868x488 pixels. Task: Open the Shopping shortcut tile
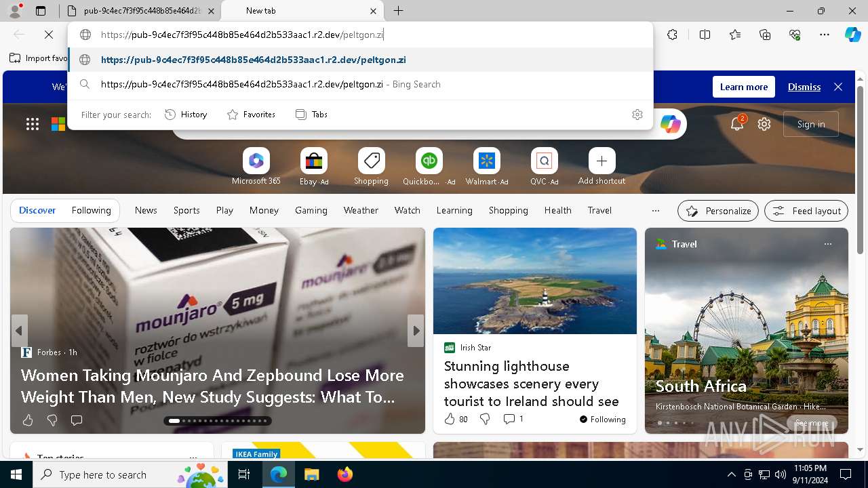pyautogui.click(x=371, y=167)
